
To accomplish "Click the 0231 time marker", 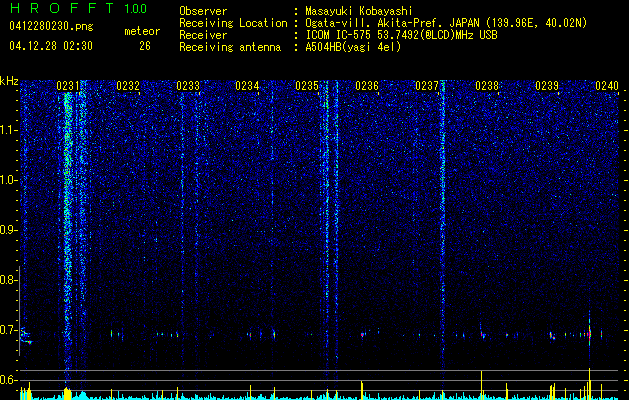I will coord(68,86).
